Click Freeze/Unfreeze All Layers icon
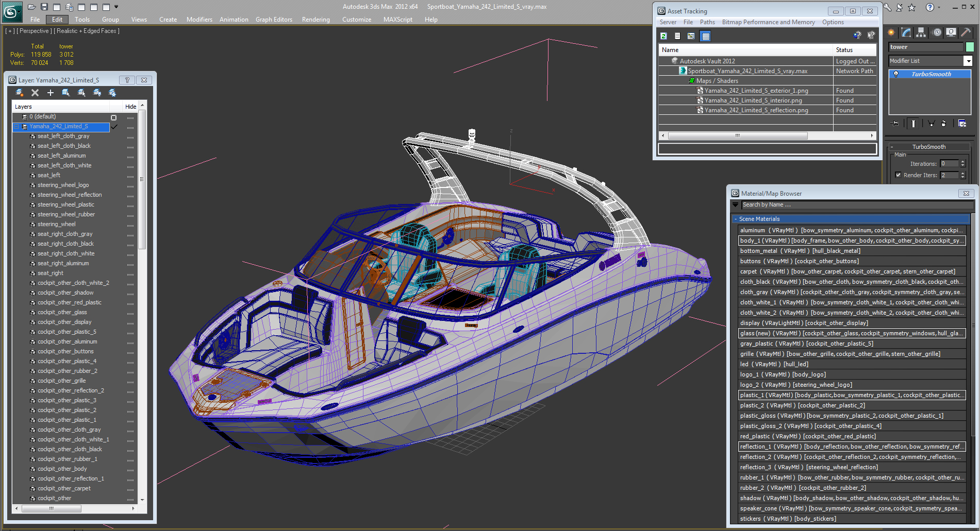This screenshot has width=980, height=531. [x=112, y=93]
